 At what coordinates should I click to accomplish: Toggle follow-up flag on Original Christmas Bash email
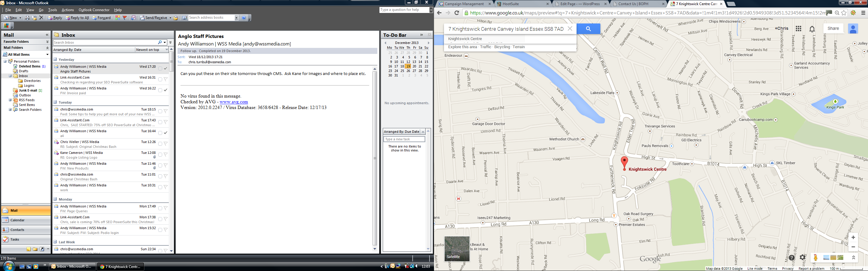(165, 176)
